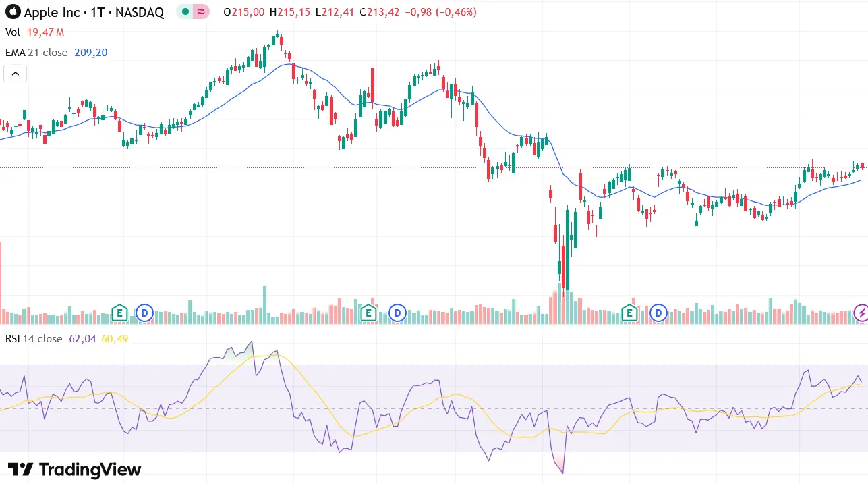The height and width of the screenshot is (484, 868).
Task: Collapse the indicator legend with the arrow
Action: pyautogui.click(x=16, y=74)
